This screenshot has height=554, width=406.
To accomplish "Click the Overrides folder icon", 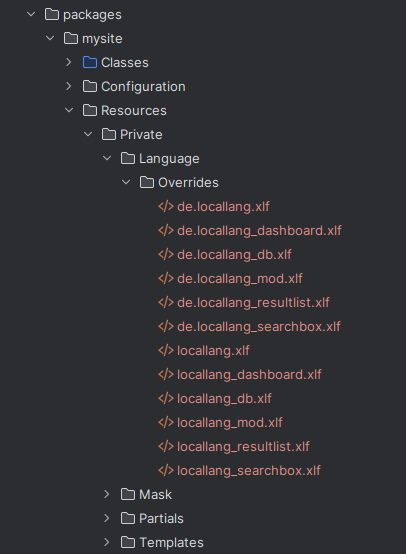I will pyautogui.click(x=147, y=182).
